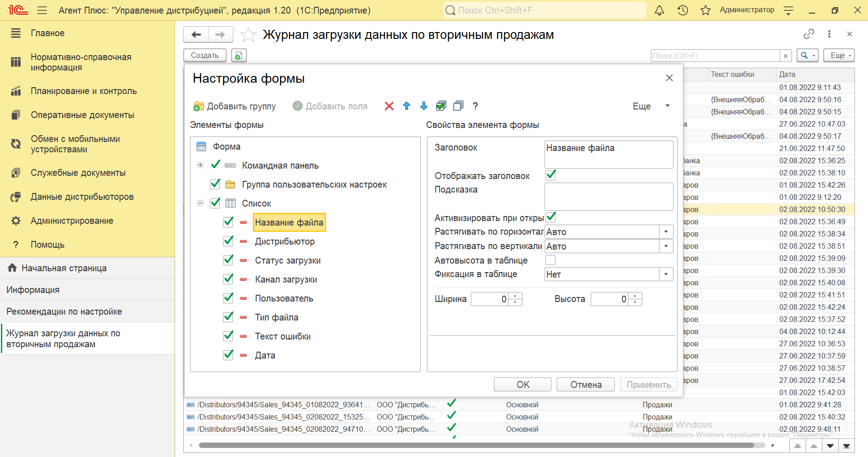
Task: Click the uncheck all elements icon
Action: tap(458, 106)
